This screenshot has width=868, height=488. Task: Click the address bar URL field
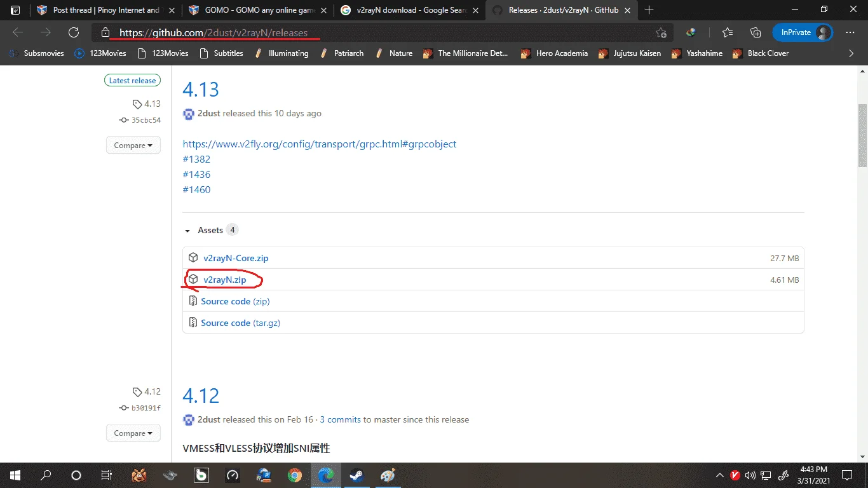pos(381,32)
